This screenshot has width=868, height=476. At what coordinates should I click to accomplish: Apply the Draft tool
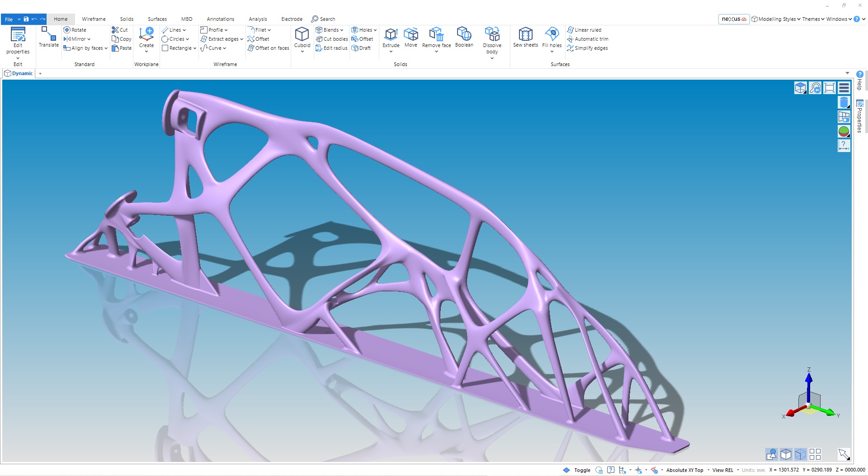point(361,48)
